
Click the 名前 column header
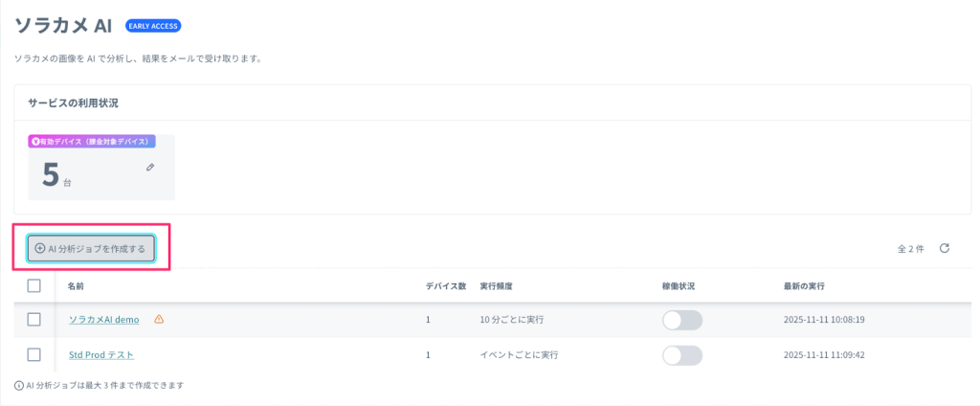(x=76, y=286)
